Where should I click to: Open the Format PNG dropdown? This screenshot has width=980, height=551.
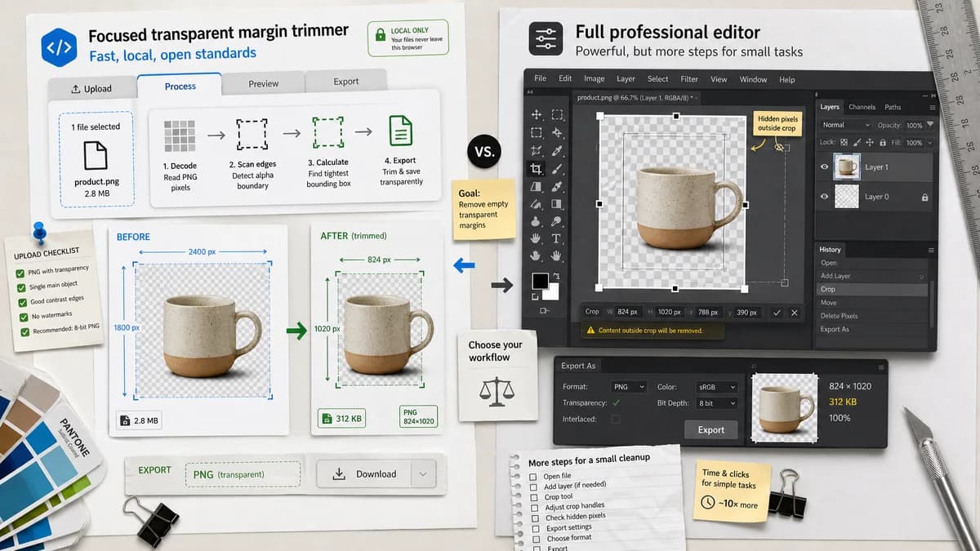pos(628,387)
